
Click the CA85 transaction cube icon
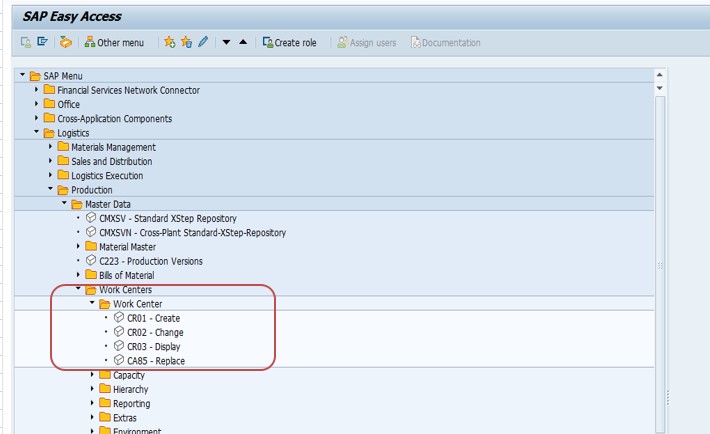click(x=119, y=360)
